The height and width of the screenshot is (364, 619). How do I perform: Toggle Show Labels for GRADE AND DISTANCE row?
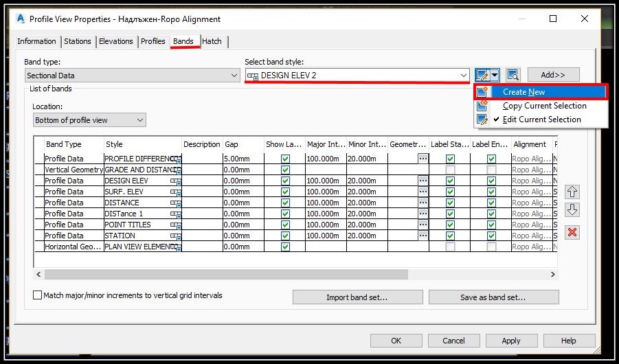coord(285,170)
